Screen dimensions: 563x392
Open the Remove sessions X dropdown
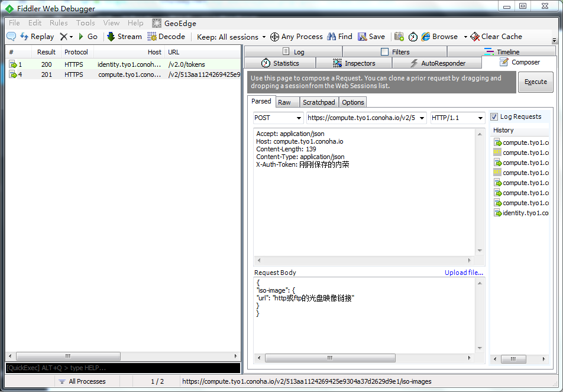point(66,37)
